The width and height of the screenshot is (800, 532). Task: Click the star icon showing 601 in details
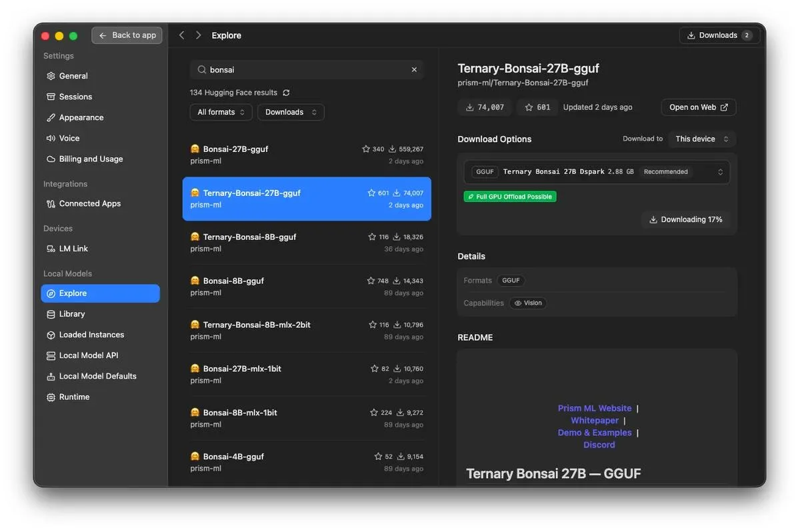pos(529,107)
